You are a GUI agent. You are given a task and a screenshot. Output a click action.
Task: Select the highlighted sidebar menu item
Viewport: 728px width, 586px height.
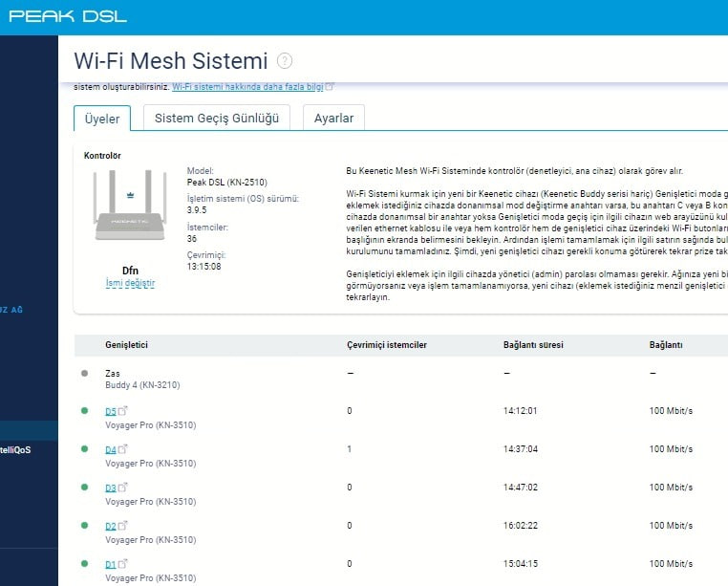pyautogui.click(x=29, y=431)
